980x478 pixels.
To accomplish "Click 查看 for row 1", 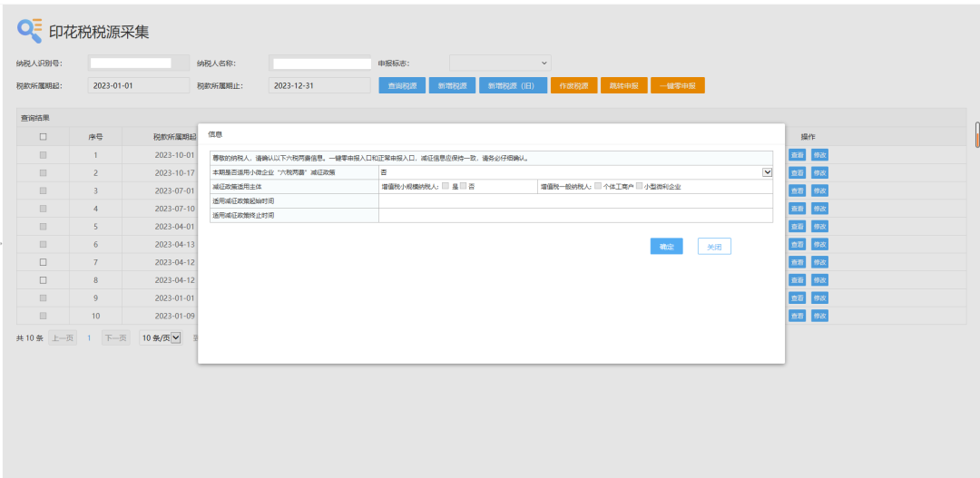I will tap(797, 155).
